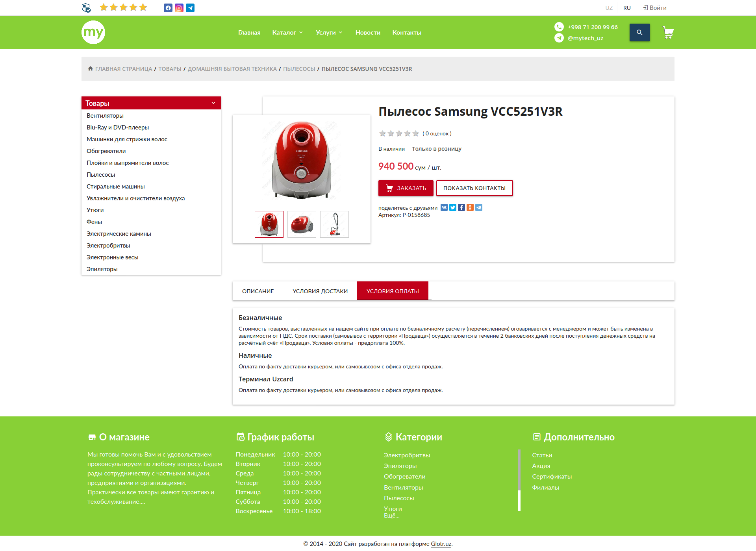This screenshot has height=551, width=756.
Task: Share product via Odnoklassniki icon
Action: [x=470, y=207]
